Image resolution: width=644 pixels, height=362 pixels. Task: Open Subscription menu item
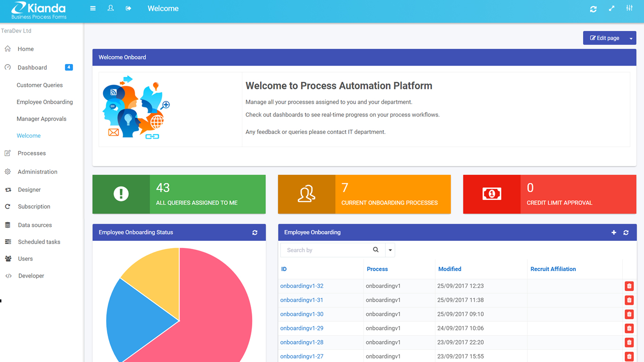[34, 206]
